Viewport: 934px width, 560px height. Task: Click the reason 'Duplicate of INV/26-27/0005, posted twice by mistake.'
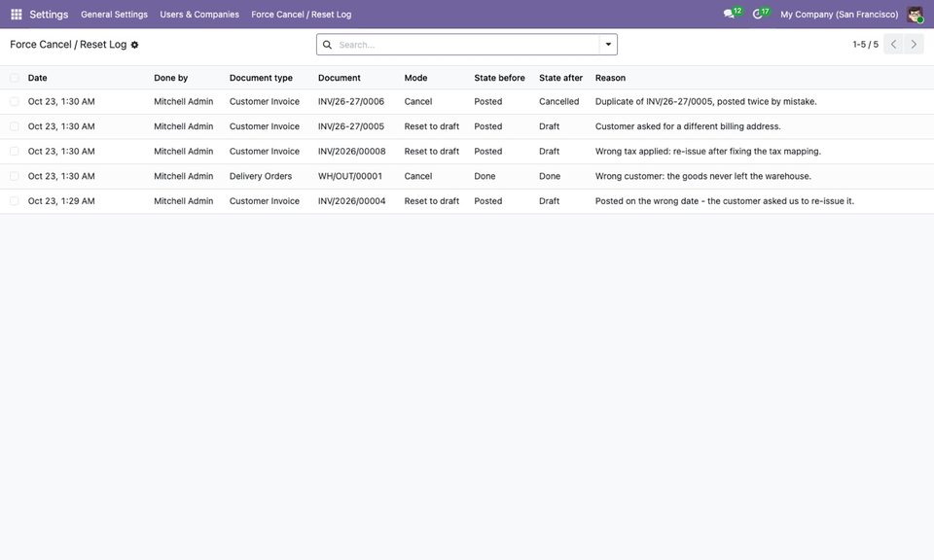coord(706,102)
